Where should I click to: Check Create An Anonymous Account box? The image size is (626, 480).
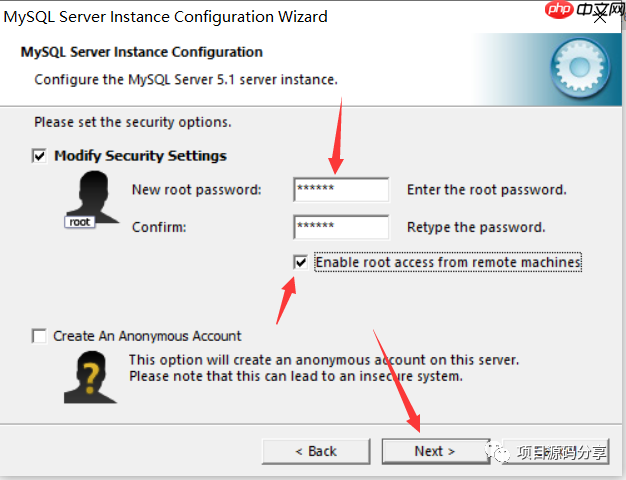point(39,336)
